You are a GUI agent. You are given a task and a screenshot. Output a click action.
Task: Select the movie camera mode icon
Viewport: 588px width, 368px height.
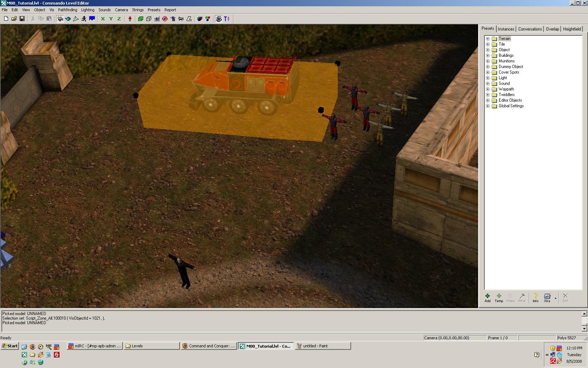pyautogui.click(x=60, y=19)
